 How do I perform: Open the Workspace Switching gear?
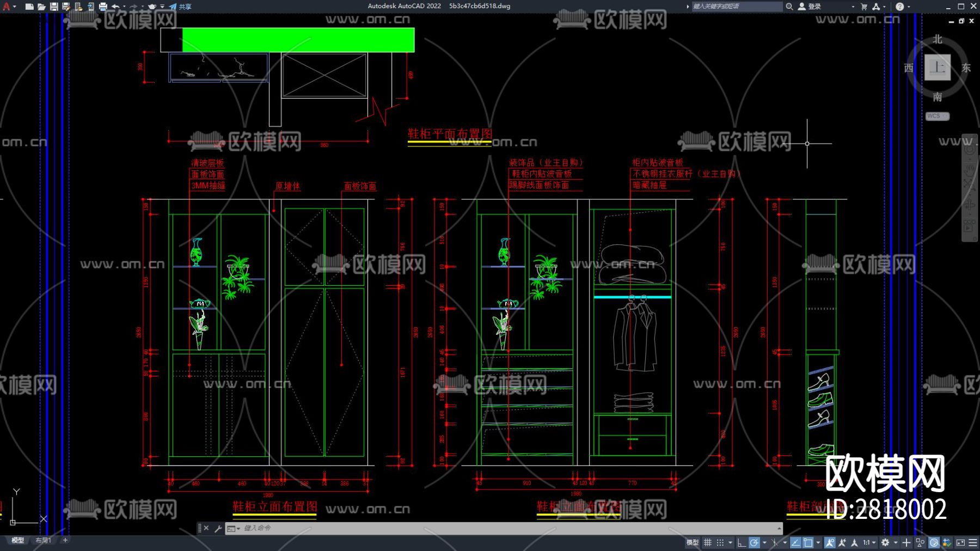(885, 542)
